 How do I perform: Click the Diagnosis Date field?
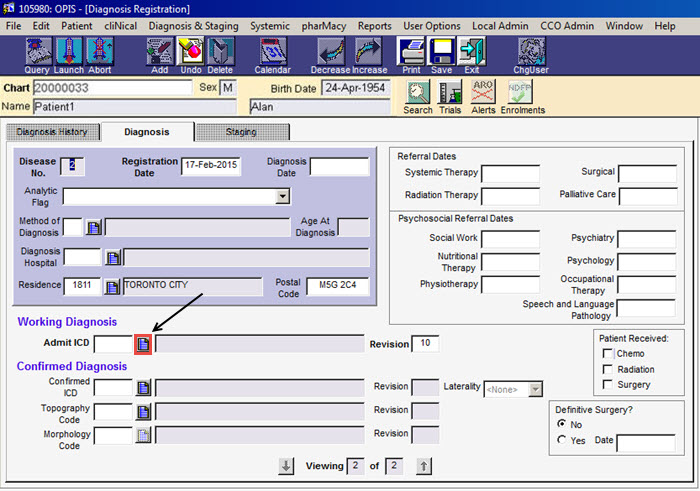pos(339,166)
